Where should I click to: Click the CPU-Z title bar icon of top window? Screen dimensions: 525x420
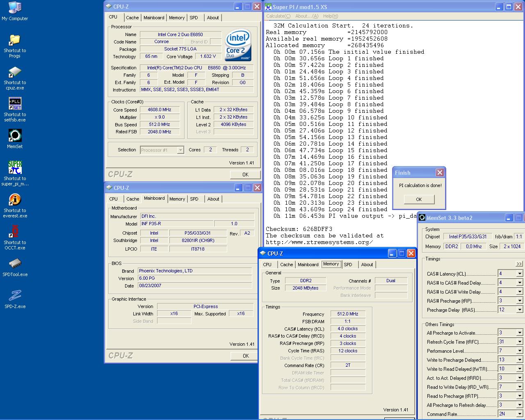click(x=109, y=7)
